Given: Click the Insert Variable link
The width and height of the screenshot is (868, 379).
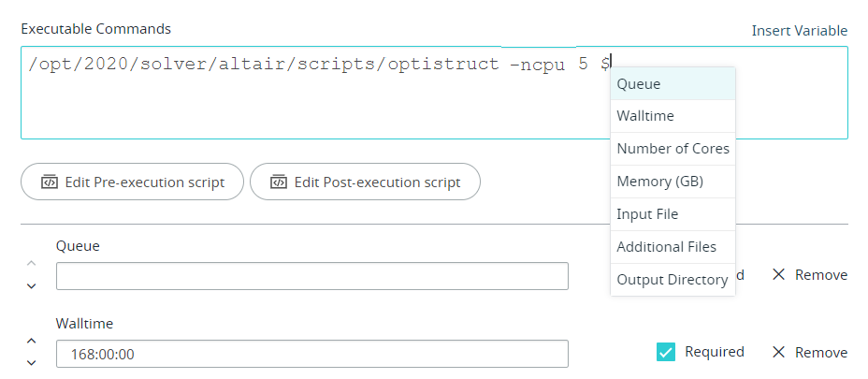Looking at the screenshot, I should [x=799, y=31].
